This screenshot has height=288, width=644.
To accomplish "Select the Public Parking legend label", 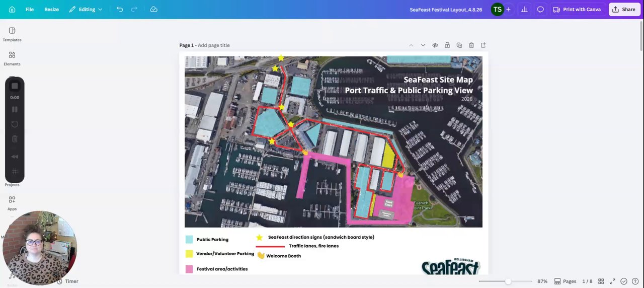I will (212, 240).
